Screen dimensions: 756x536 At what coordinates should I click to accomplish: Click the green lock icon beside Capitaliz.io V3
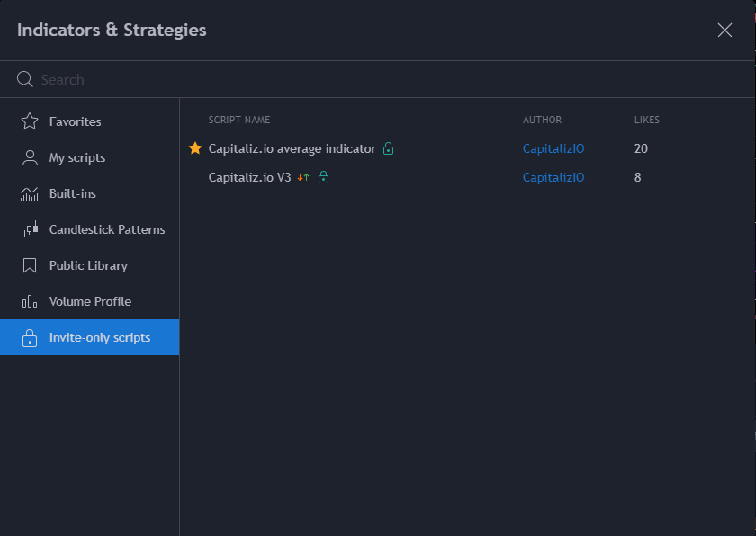coord(324,177)
